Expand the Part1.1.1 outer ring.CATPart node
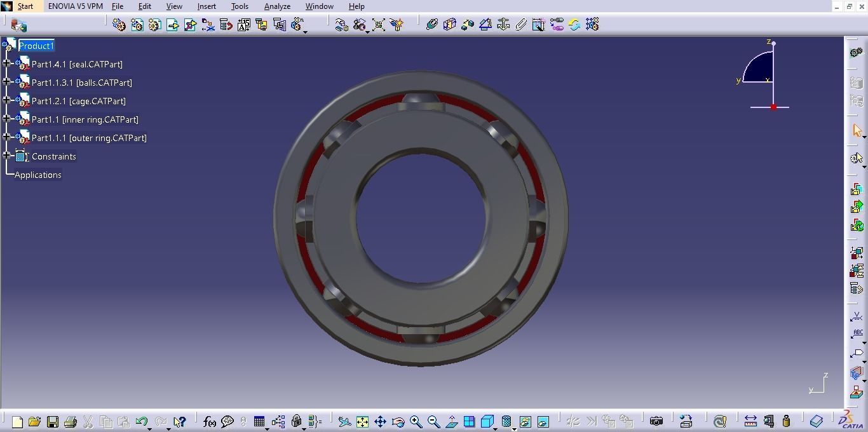Image resolution: width=868 pixels, height=432 pixels. tap(7, 137)
